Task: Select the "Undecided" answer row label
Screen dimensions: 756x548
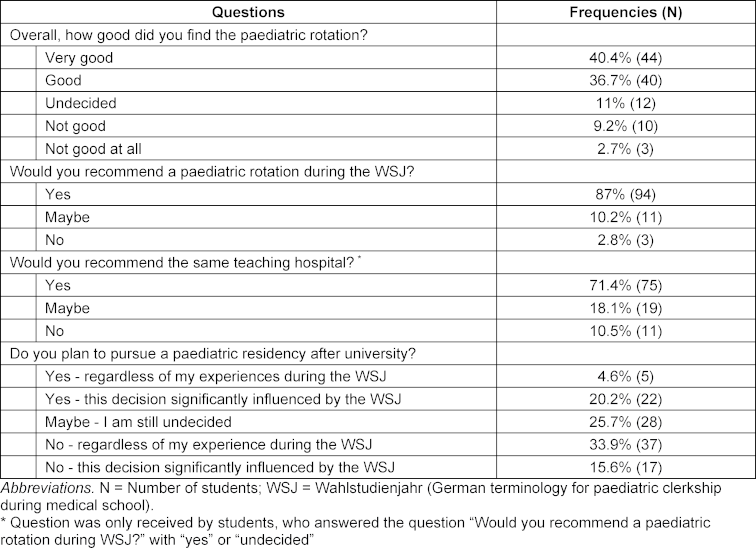Action: tap(80, 103)
